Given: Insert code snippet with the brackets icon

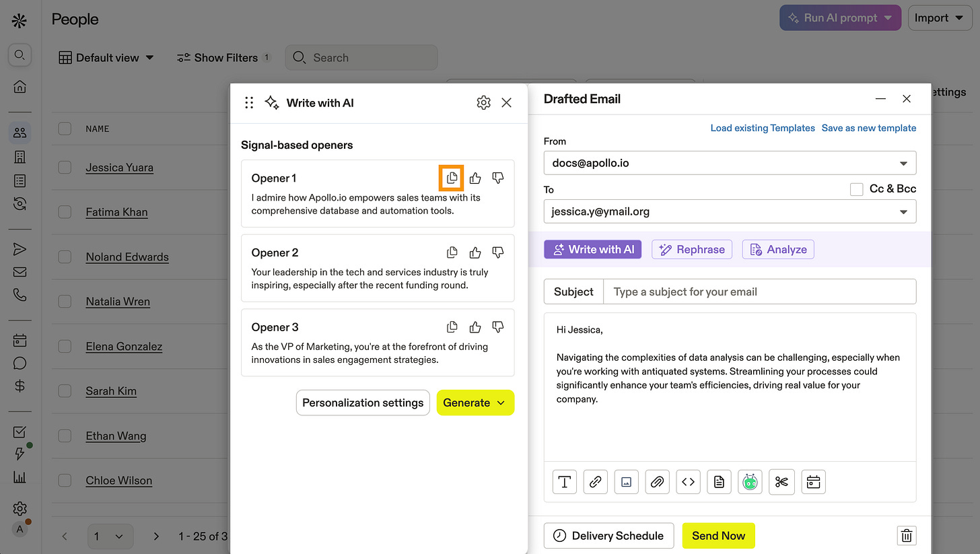Looking at the screenshot, I should 688,482.
